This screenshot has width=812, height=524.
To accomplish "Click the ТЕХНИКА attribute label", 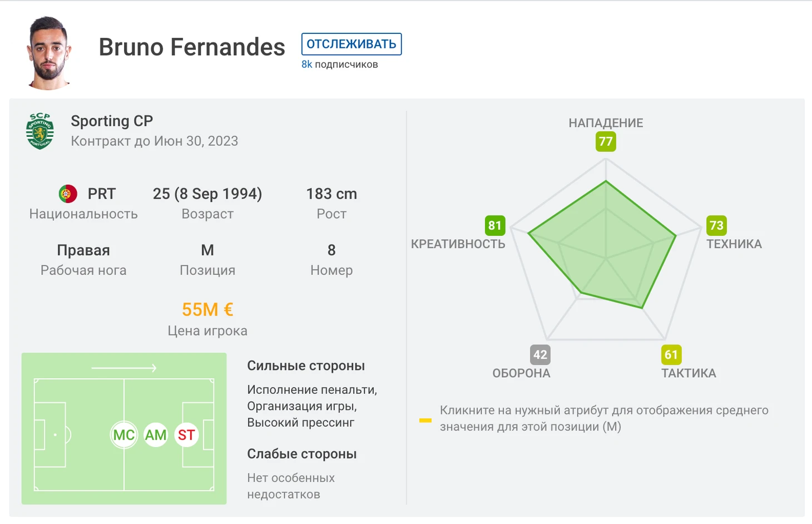I will [x=734, y=244].
